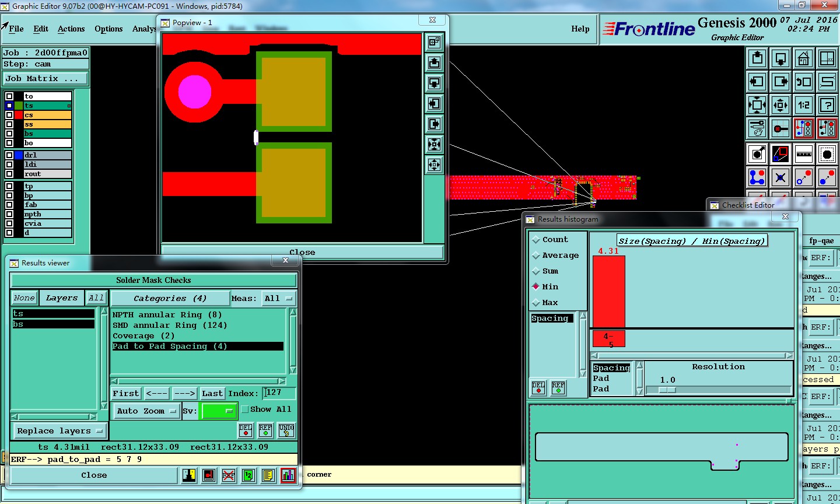Select the Count radio option
Image resolution: width=840 pixels, height=504 pixels.
[536, 240]
